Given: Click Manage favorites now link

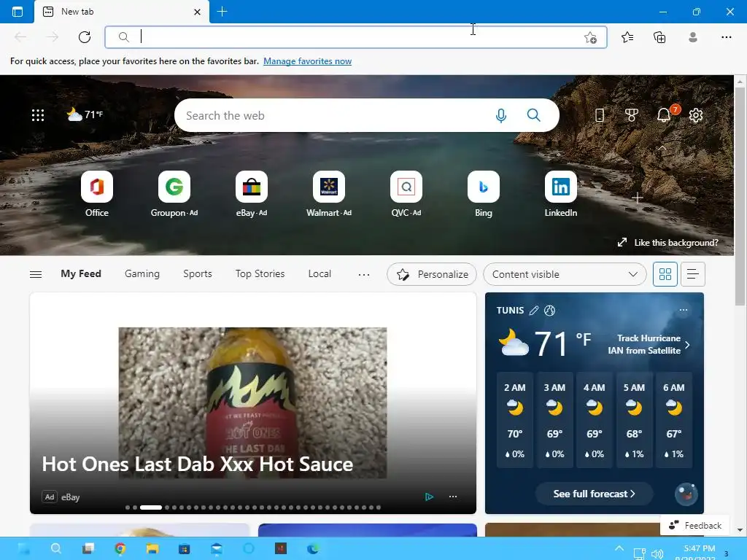Looking at the screenshot, I should tap(307, 61).
